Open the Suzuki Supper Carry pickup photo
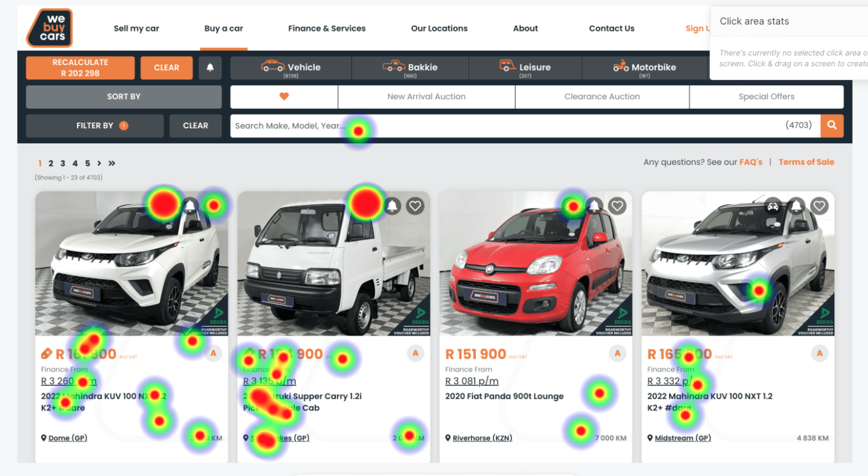The image size is (868, 476). tap(334, 264)
